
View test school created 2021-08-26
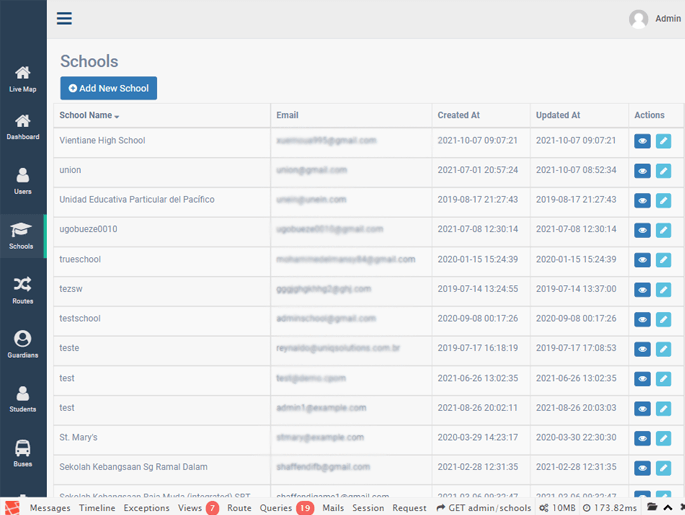[642, 408]
